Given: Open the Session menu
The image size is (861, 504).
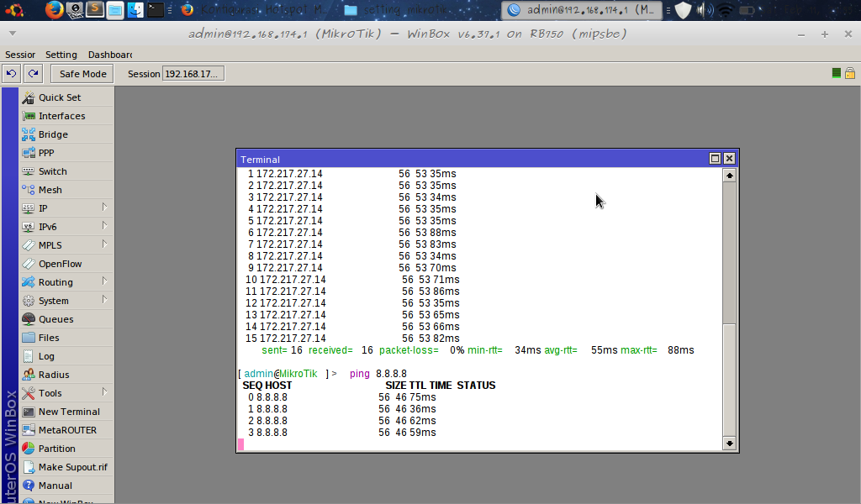Looking at the screenshot, I should [20, 54].
